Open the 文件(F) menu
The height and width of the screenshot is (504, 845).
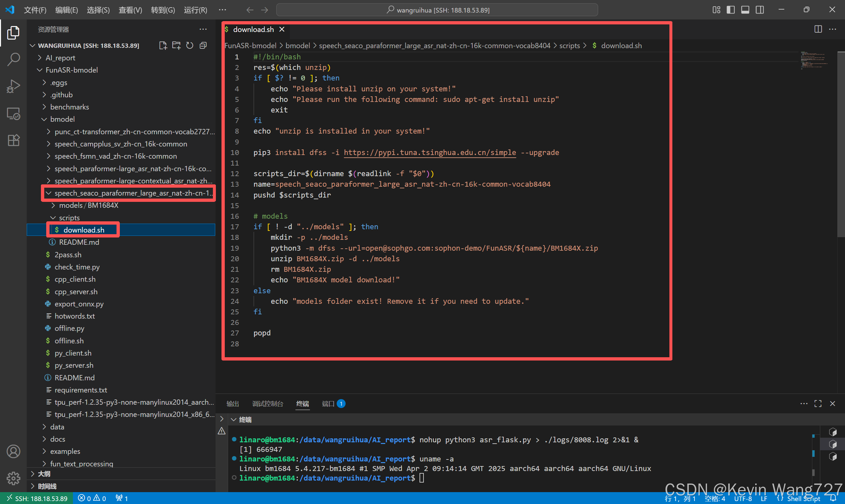point(35,10)
